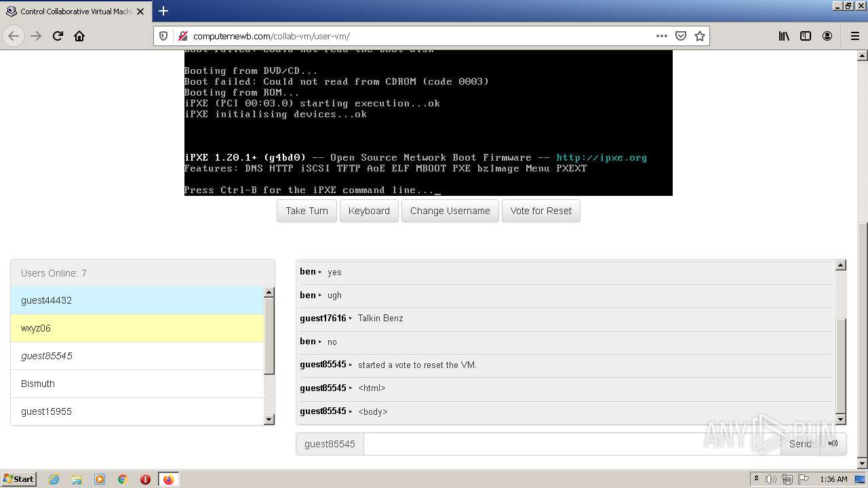Launch Internet Explorer from taskbar
The width and height of the screenshot is (868, 488).
click(x=54, y=479)
